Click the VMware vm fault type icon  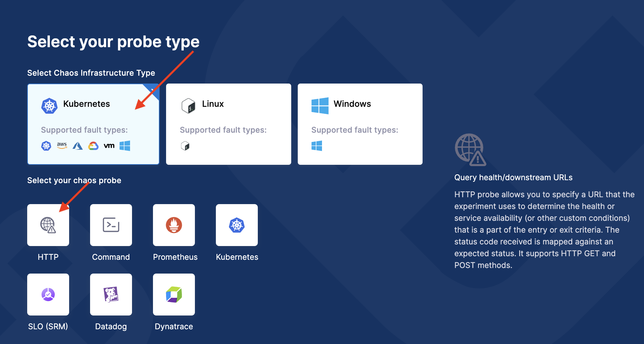point(109,146)
